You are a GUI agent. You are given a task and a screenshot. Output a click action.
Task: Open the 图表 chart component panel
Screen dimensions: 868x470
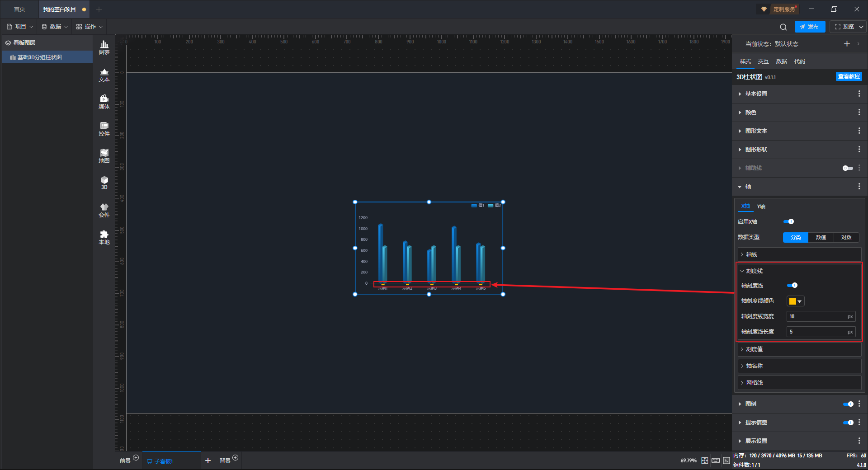click(x=104, y=47)
